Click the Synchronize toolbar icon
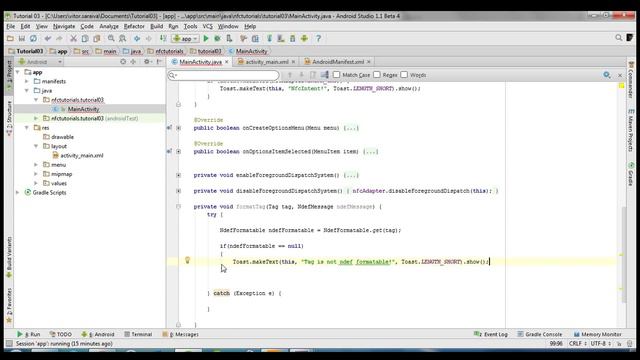The width and height of the screenshot is (640, 360). (33, 38)
